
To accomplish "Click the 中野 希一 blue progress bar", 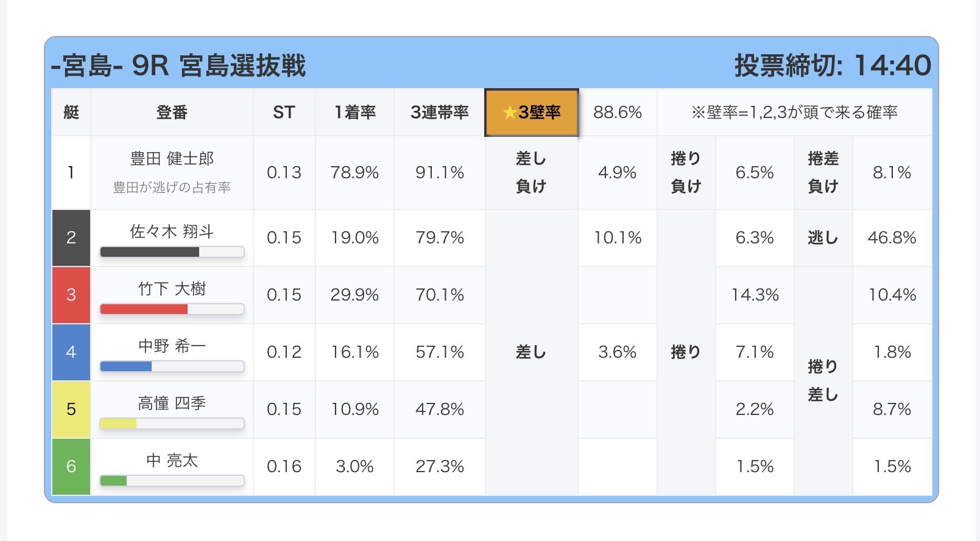I will [172, 366].
